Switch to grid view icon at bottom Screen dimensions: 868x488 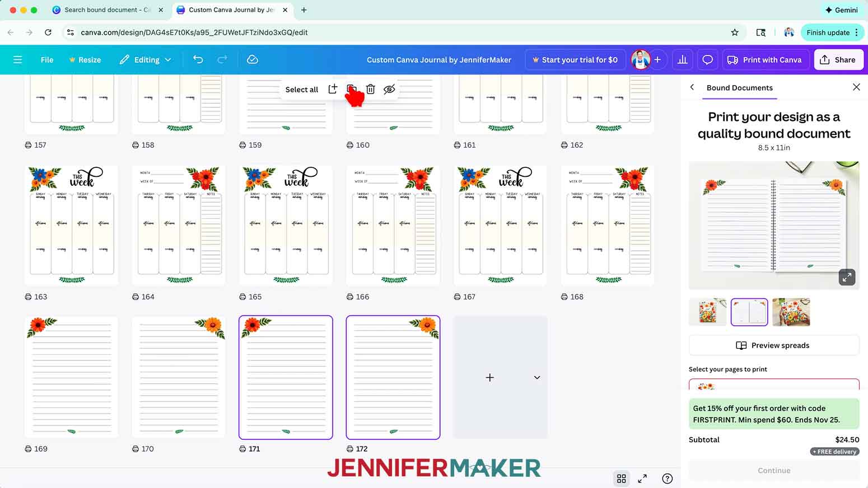[x=622, y=478]
